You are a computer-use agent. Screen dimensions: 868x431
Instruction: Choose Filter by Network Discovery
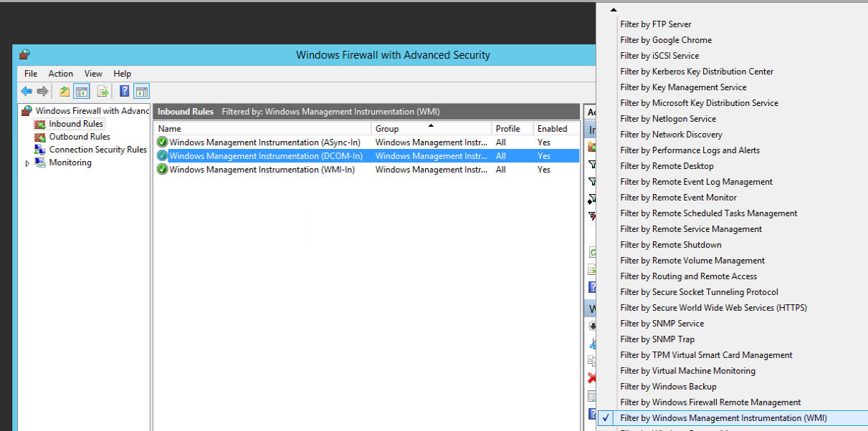[671, 135]
